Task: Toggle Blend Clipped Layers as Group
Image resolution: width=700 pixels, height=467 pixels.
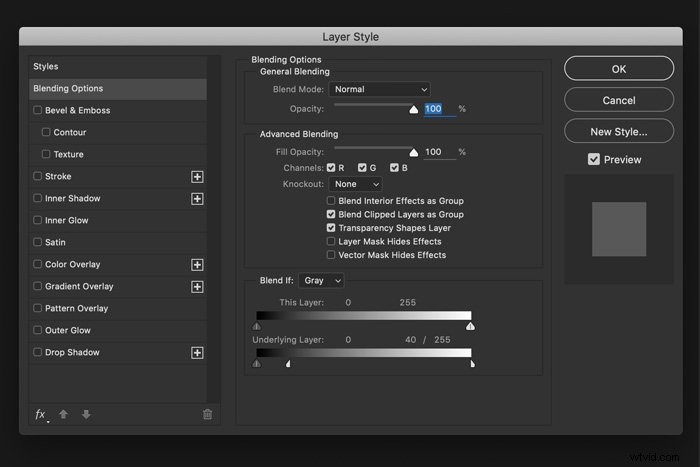Action: (x=331, y=214)
